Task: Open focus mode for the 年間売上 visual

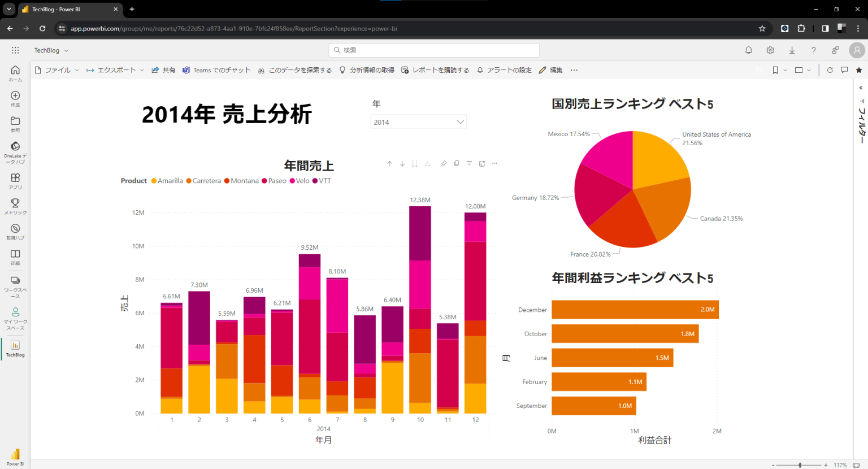Action: coord(481,163)
